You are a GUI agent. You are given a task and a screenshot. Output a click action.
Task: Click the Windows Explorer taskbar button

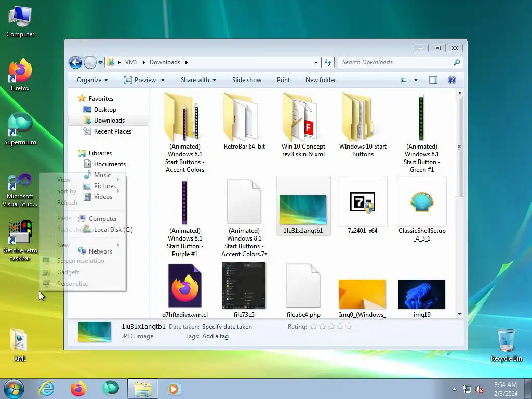click(143, 389)
